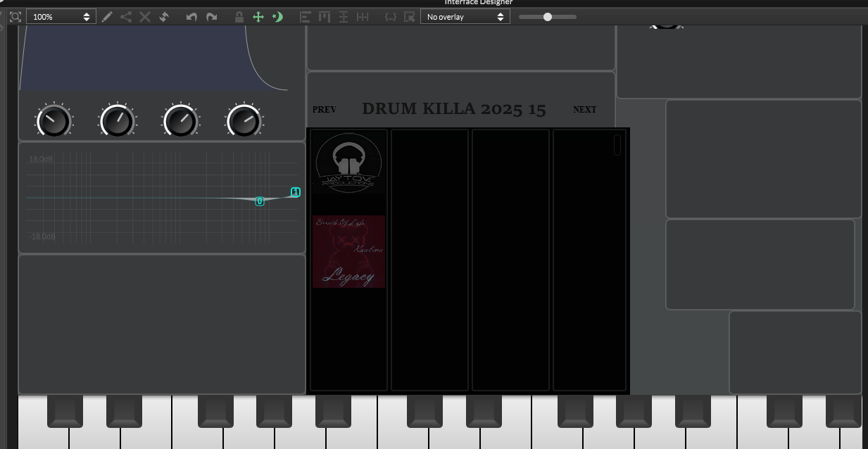Toggle the pencil edit mode icon
Viewport: 868px width, 449px height.
107,16
